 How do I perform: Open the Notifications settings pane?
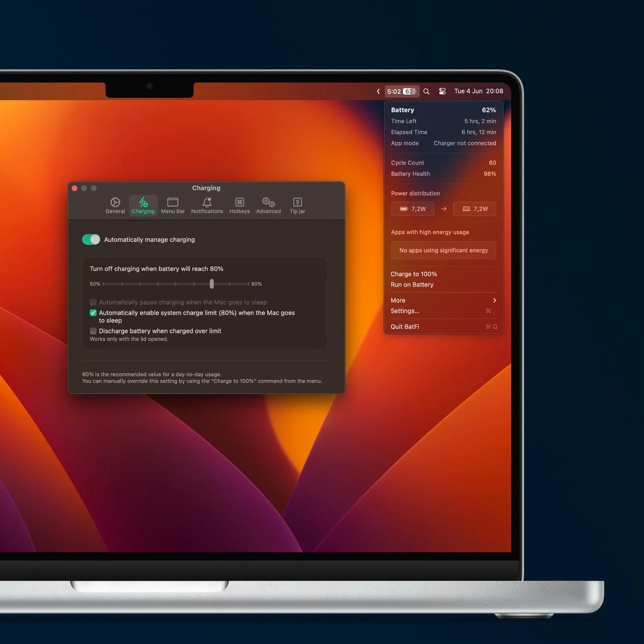click(207, 205)
